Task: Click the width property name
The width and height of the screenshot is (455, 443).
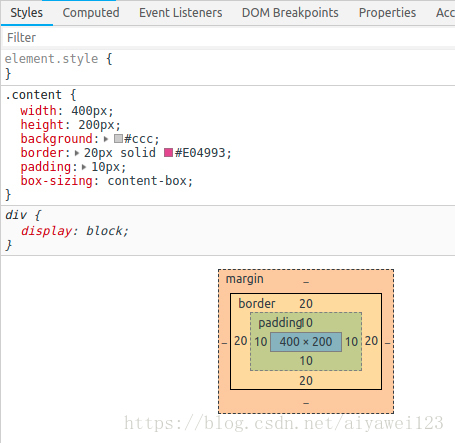Action: [x=38, y=110]
